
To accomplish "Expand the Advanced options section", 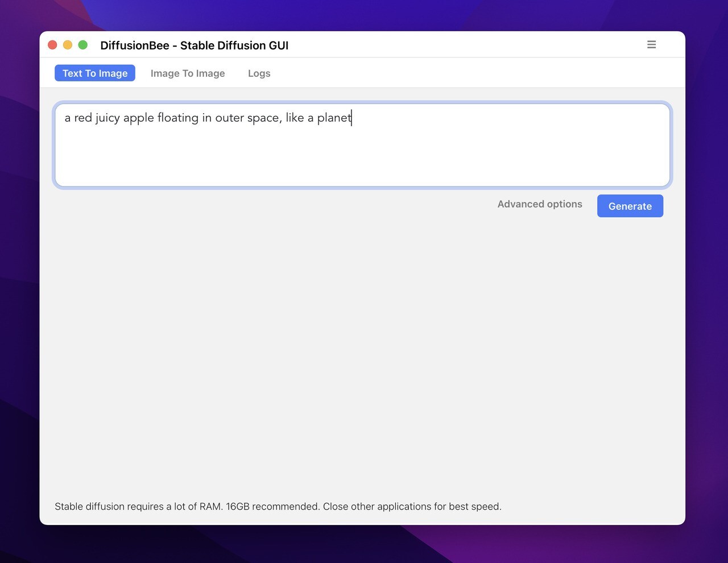I will 539,204.
